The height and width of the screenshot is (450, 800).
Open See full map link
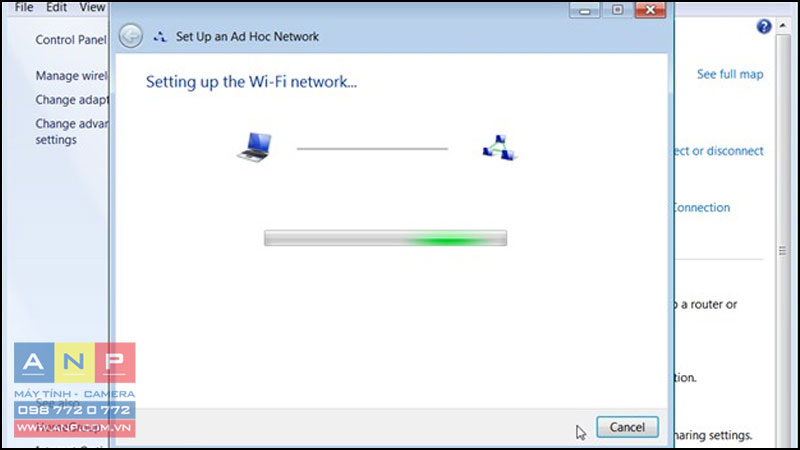click(730, 74)
